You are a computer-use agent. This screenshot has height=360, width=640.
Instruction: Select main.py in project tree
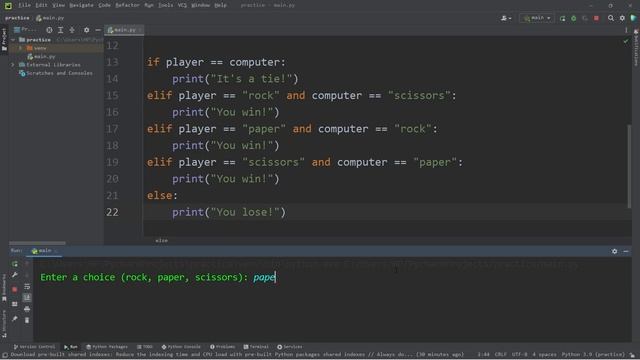coord(41,56)
